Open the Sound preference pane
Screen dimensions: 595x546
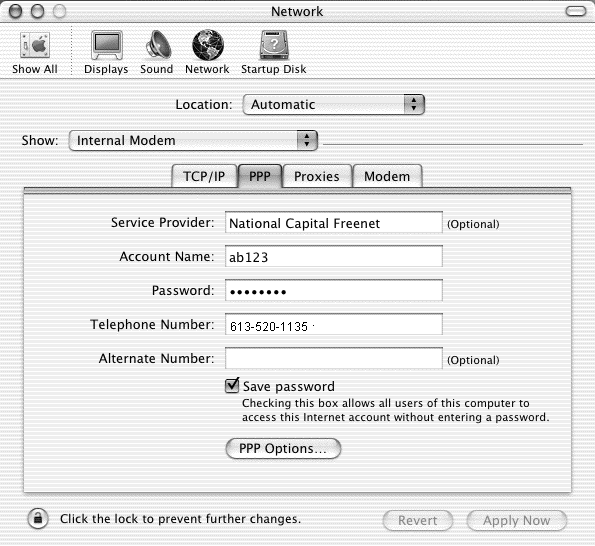point(158,45)
